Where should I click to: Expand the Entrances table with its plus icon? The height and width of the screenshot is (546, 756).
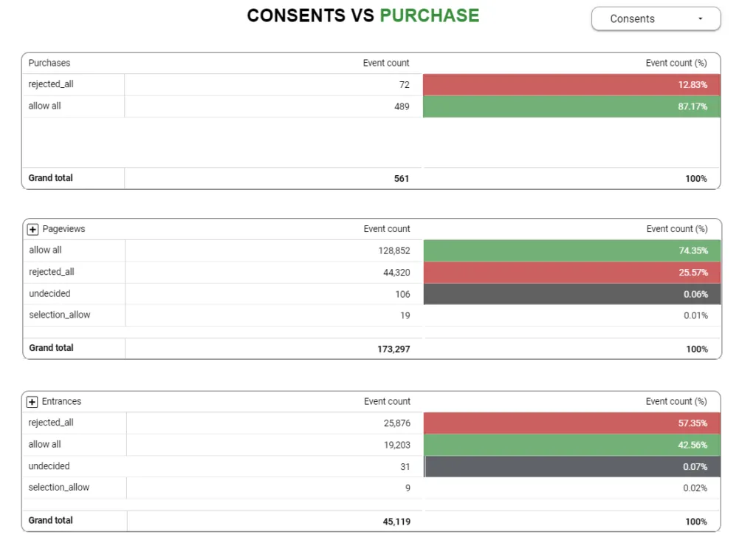coord(32,402)
